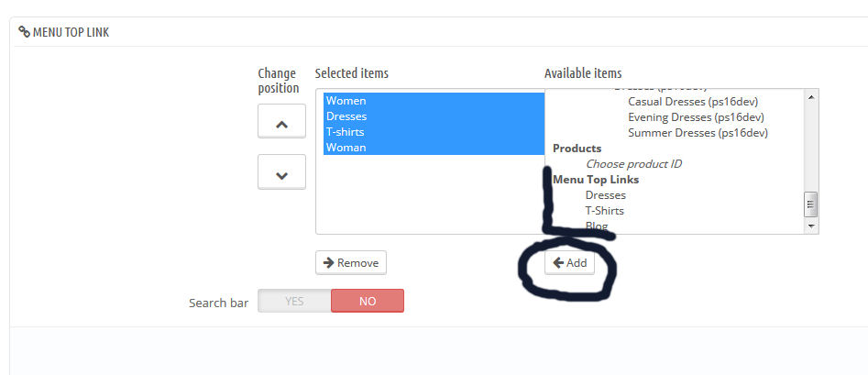Select T-shirts in Selected items list
This screenshot has height=375, width=868.
[346, 132]
